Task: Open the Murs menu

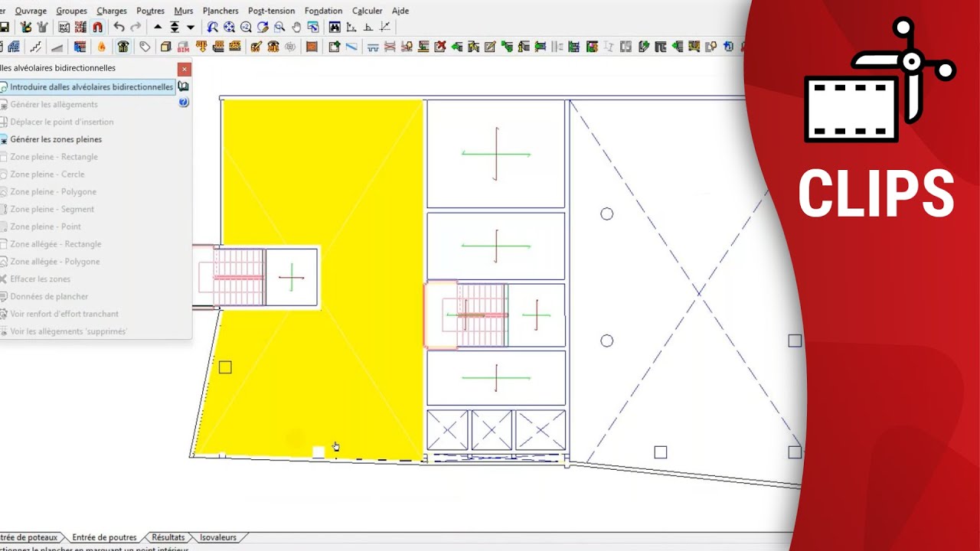Action: pos(184,11)
